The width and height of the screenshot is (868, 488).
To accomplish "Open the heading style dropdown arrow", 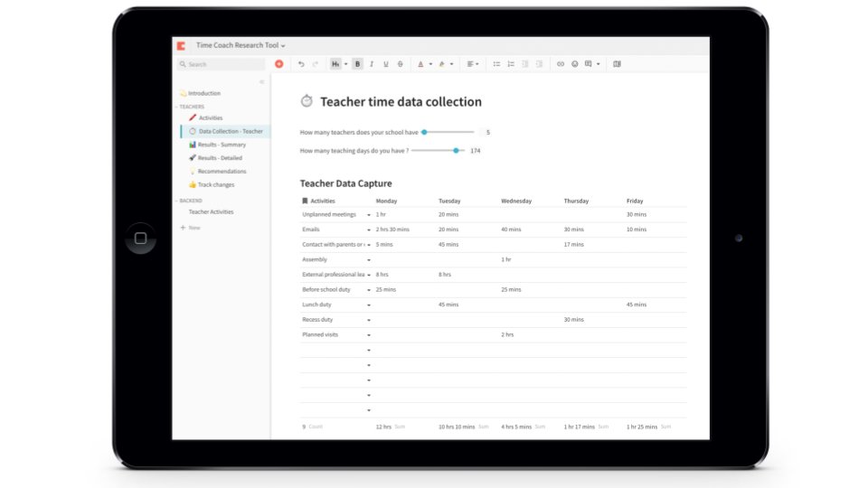I will (x=346, y=64).
